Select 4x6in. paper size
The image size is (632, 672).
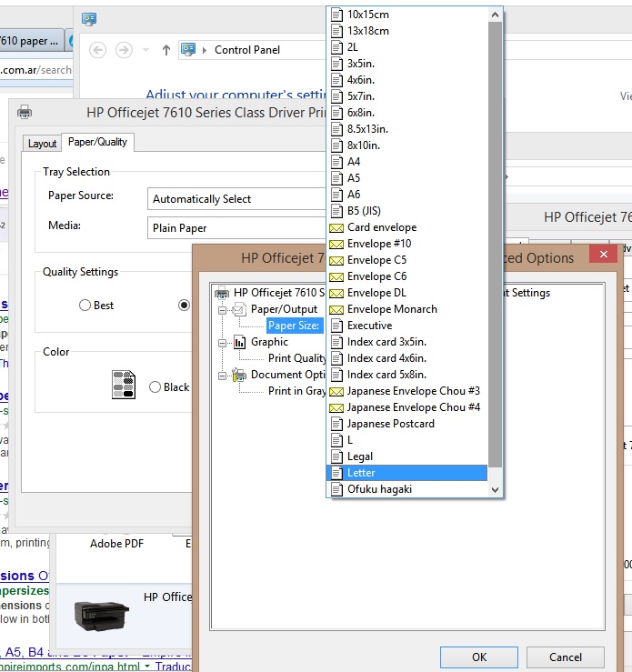coord(407,80)
